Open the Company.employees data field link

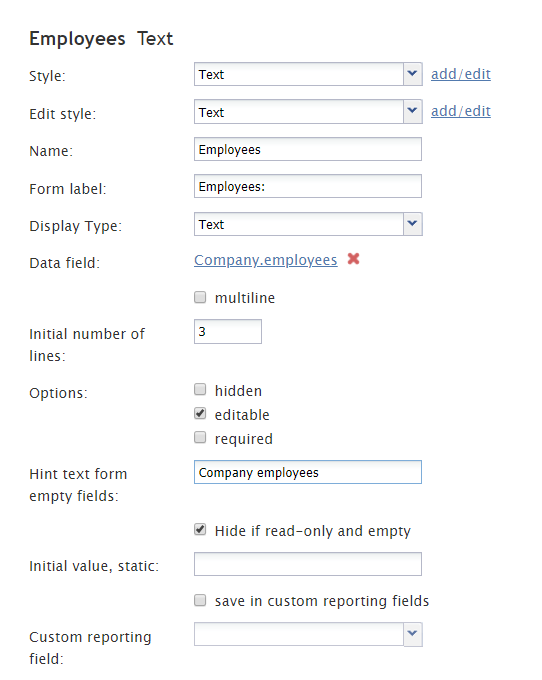(x=265, y=260)
